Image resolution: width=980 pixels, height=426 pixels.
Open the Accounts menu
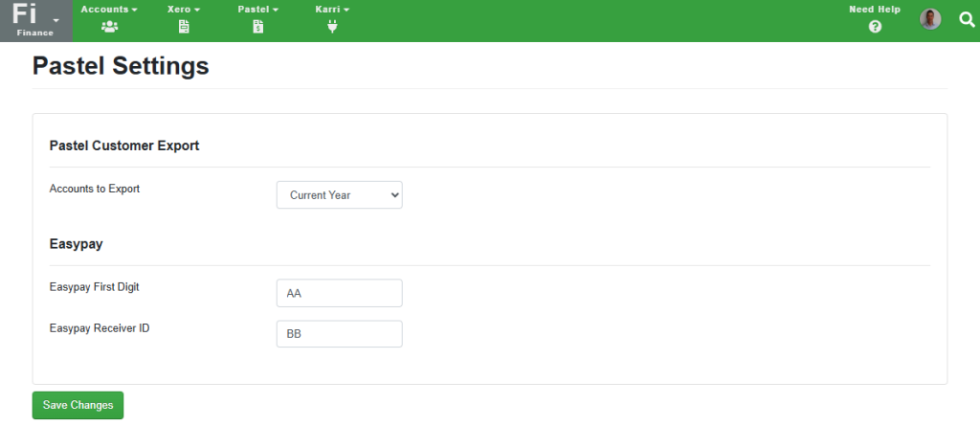pyautogui.click(x=109, y=10)
